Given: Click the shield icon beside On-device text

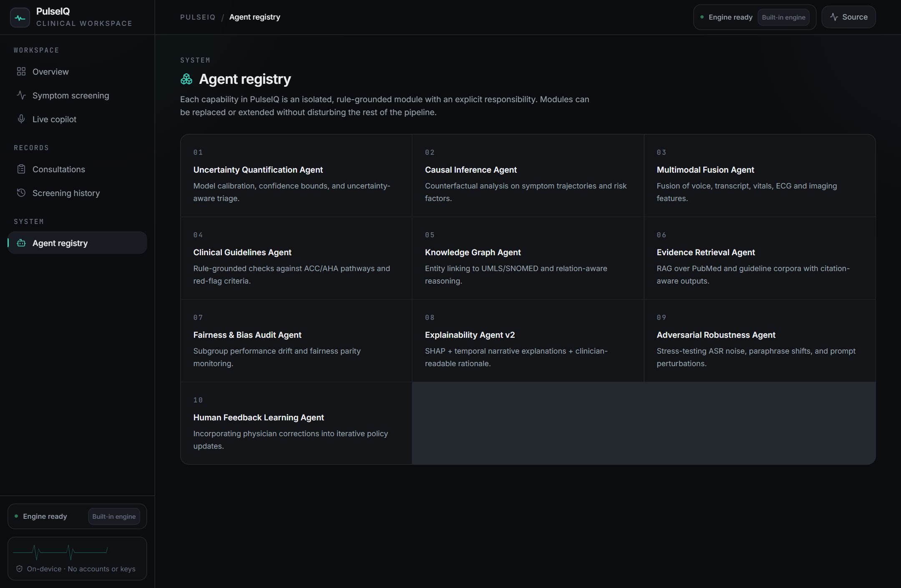Looking at the screenshot, I should coord(19,569).
